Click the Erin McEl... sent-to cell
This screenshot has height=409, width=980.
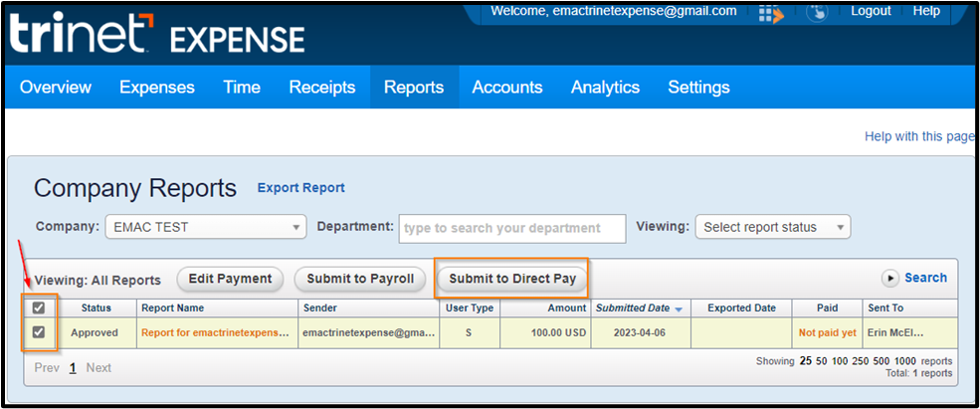(x=910, y=332)
